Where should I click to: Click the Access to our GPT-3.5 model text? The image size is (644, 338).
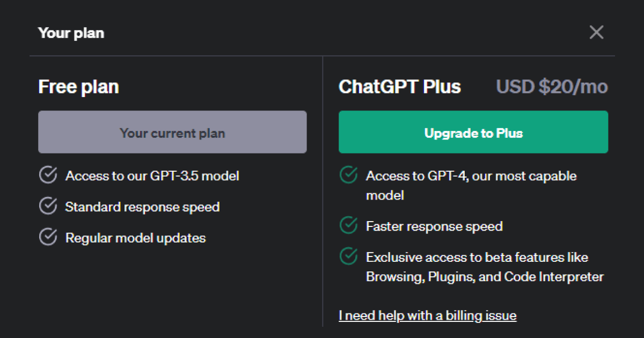pyautogui.click(x=152, y=176)
